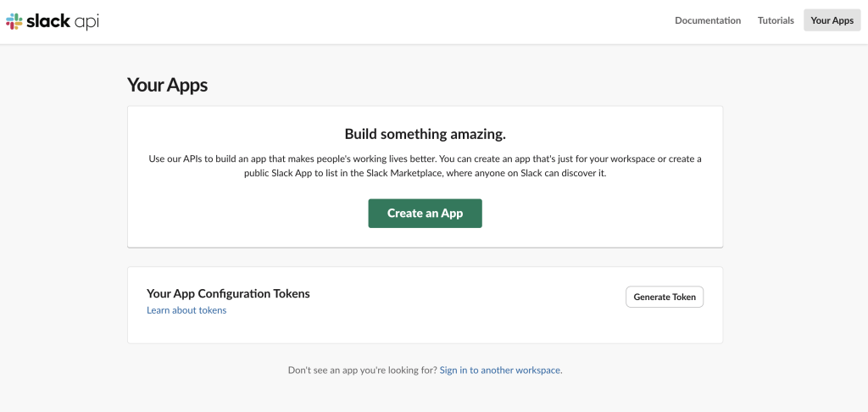Select the highlighted Your Apps navigation tab

[832, 20]
